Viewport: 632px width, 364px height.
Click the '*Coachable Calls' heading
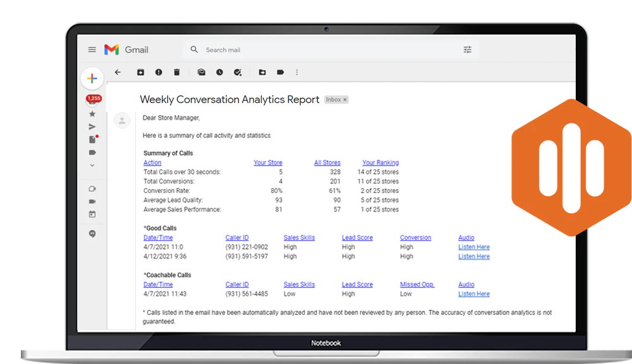coord(167,275)
